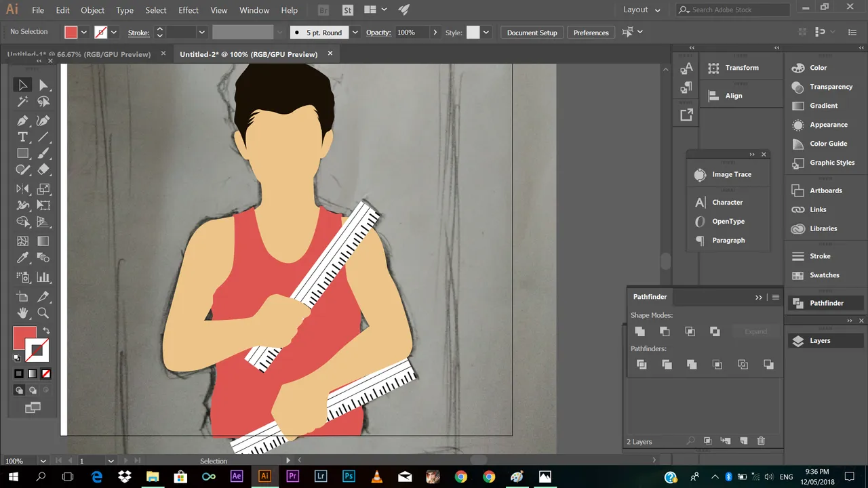Enable Draw Behind mode
This screenshot has height=488, width=868.
coord(33,390)
